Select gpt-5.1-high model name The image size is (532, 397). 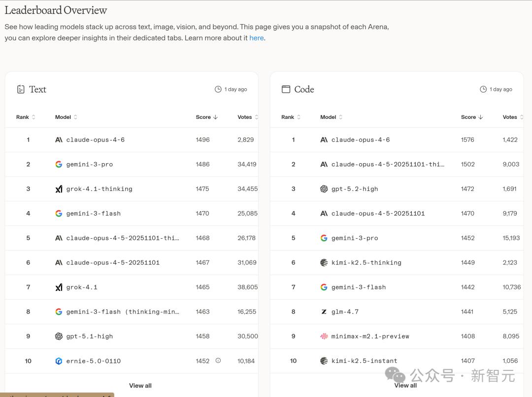pyautogui.click(x=90, y=336)
